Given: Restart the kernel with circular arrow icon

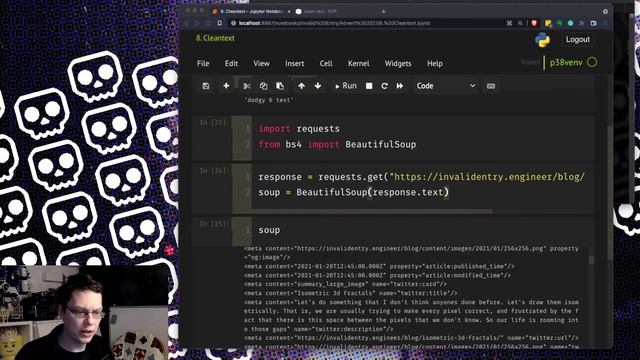Looking at the screenshot, I should [x=384, y=86].
